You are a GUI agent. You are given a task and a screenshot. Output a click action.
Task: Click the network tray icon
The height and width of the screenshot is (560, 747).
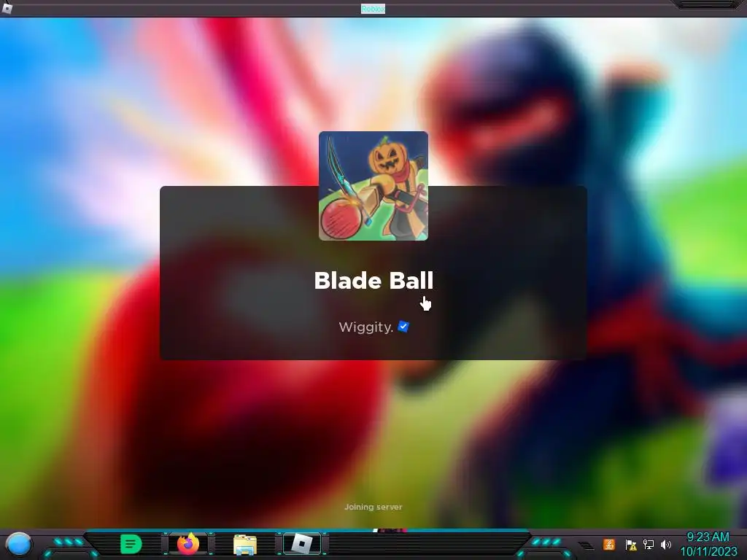[649, 544]
